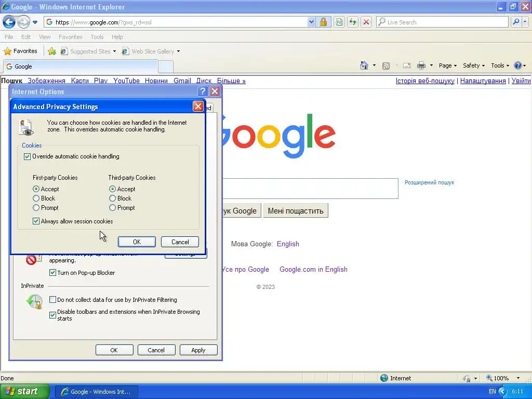Click the security lock icon in address bar
The width and height of the screenshot is (532, 399).
point(323,22)
